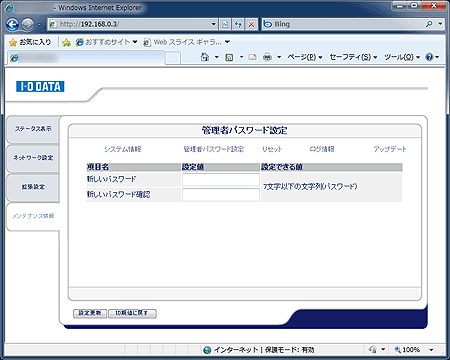Click the Add to Favorites bar star icon
The height and width of the screenshot is (360, 450).
(x=66, y=42)
